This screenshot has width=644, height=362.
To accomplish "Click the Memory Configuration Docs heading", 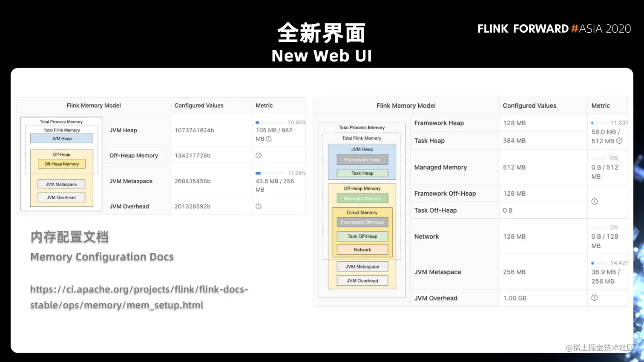I will [x=102, y=257].
